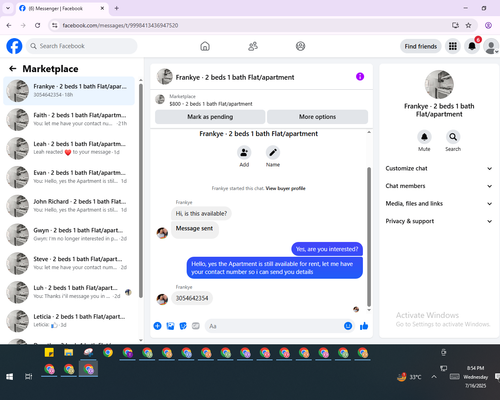Expand Customize chat section
The width and height of the screenshot is (500, 400).
pyautogui.click(x=439, y=168)
